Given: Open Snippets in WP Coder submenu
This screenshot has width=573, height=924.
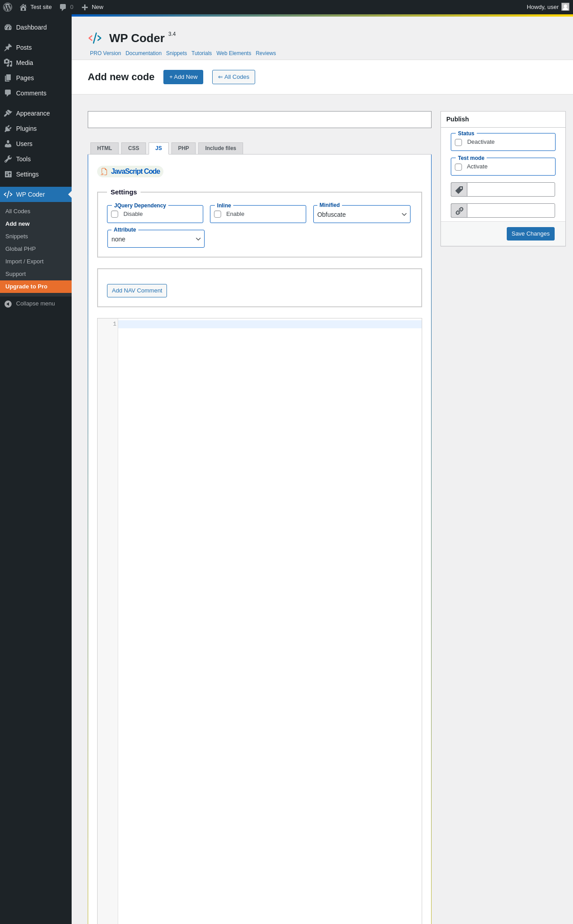Looking at the screenshot, I should 36,236.
